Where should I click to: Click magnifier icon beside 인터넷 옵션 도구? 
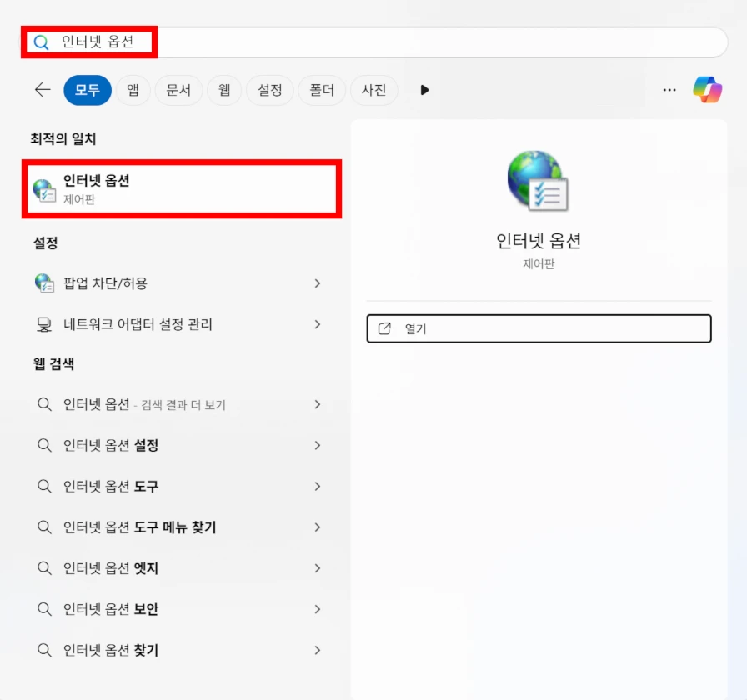click(x=44, y=486)
